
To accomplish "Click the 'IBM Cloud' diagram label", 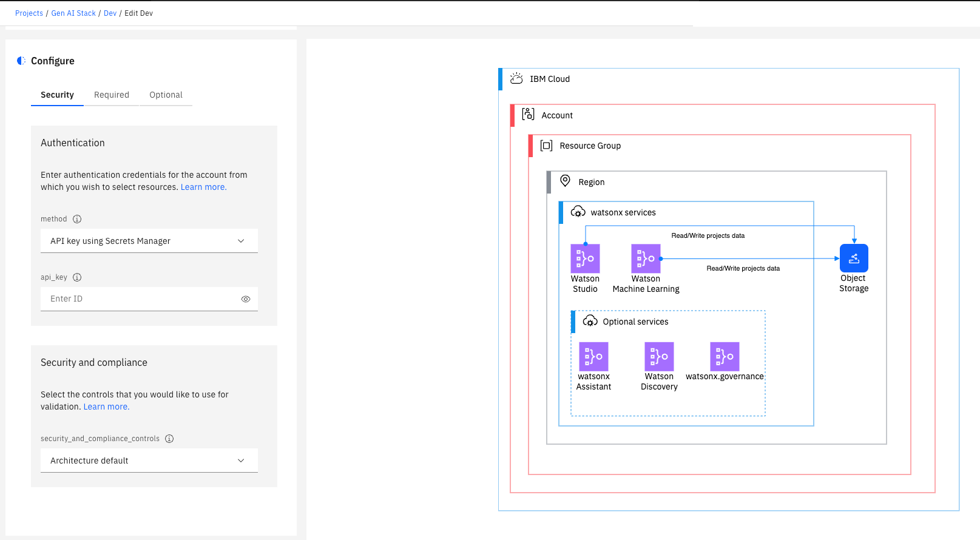I will click(x=550, y=79).
